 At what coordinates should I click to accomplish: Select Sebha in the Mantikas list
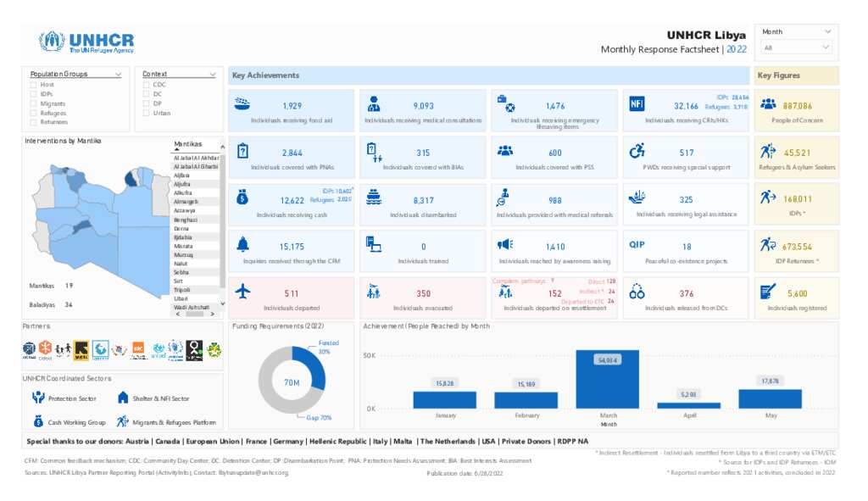click(x=196, y=272)
